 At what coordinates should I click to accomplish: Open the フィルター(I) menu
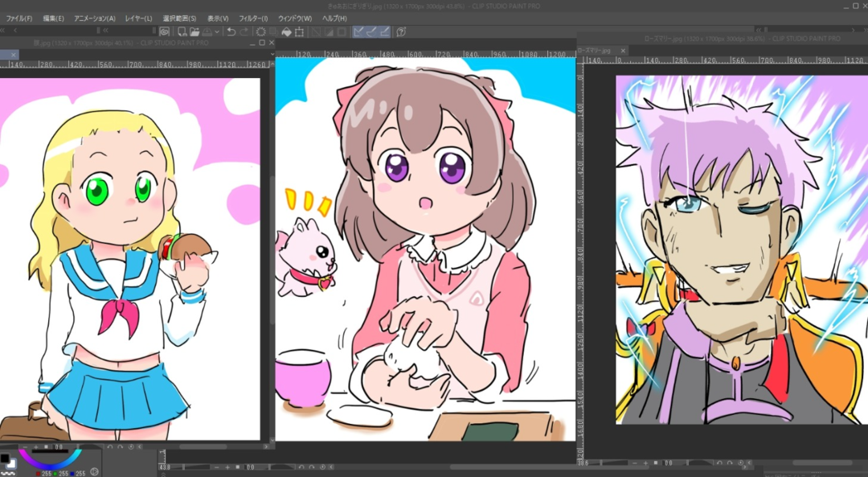click(x=253, y=19)
